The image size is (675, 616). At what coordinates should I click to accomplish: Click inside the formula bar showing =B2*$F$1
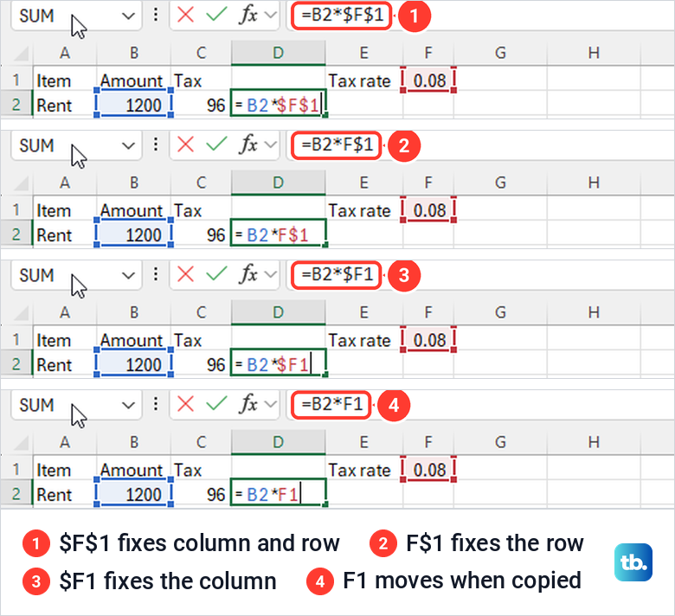[480, 16]
